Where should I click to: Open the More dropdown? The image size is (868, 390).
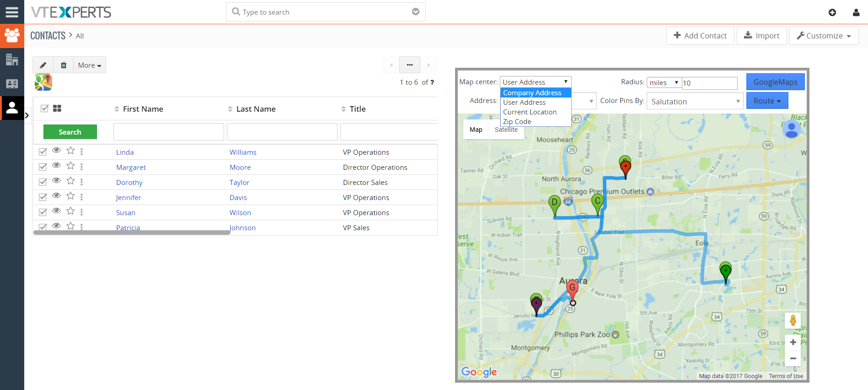pyautogui.click(x=90, y=65)
